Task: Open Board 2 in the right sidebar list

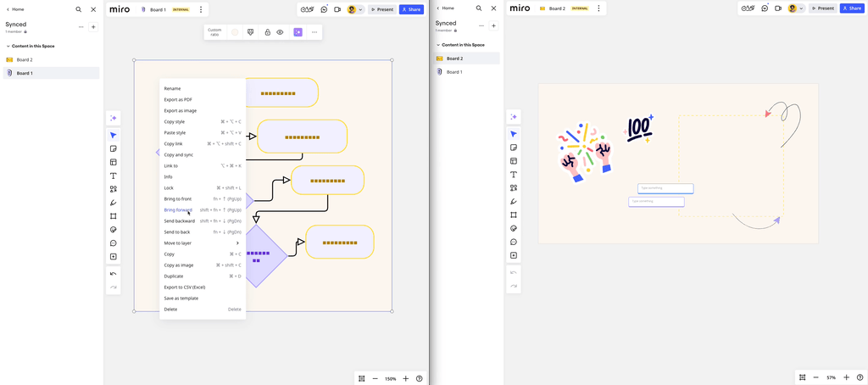Action: (455, 59)
